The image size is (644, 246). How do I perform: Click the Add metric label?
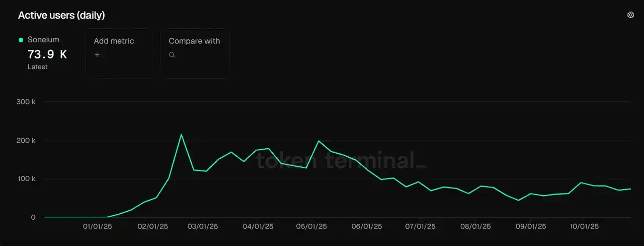click(114, 41)
